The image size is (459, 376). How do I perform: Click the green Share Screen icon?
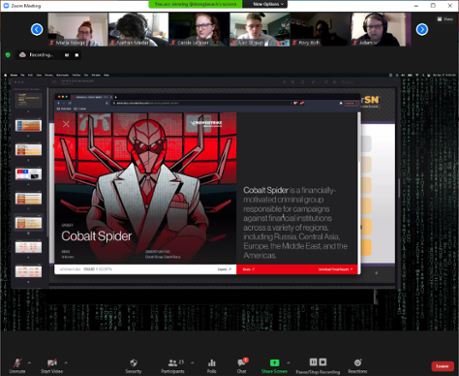click(x=274, y=363)
